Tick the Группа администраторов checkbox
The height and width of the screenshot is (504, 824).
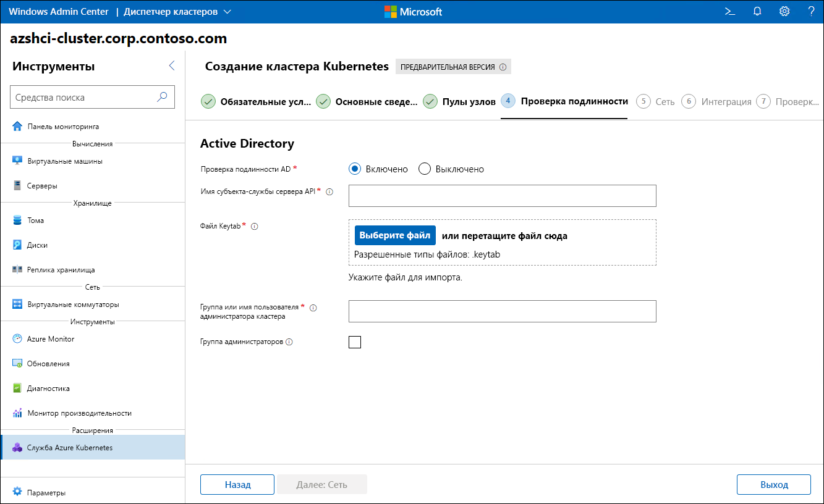coord(355,342)
